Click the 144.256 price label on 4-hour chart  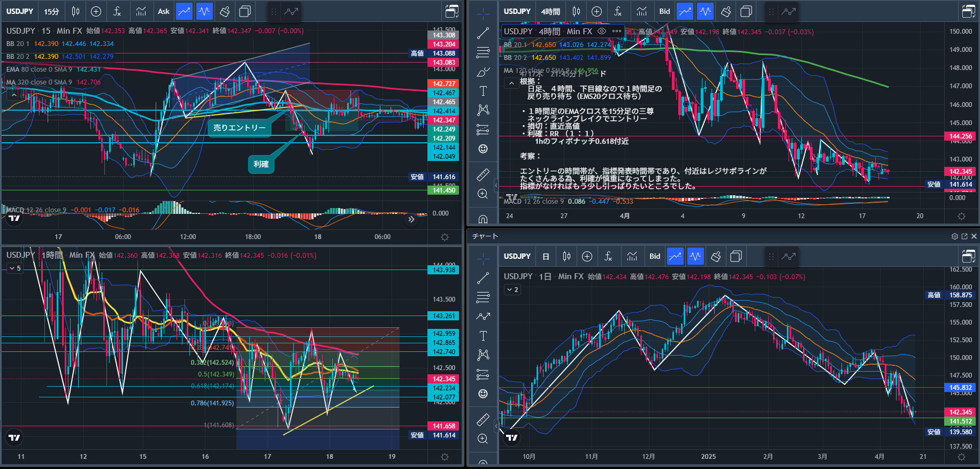coord(961,136)
